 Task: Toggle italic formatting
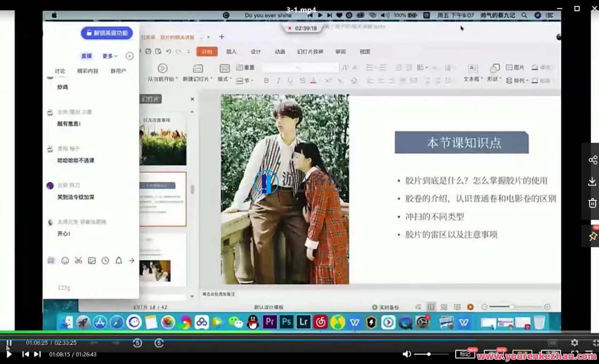click(279, 81)
